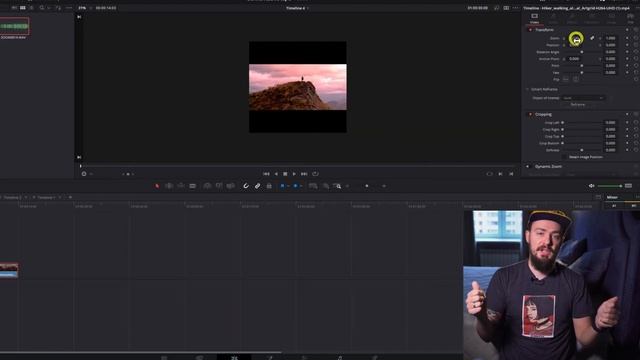This screenshot has height=360, width=640.
Task: Select the media pool clip thumbnail
Action: 14,27
